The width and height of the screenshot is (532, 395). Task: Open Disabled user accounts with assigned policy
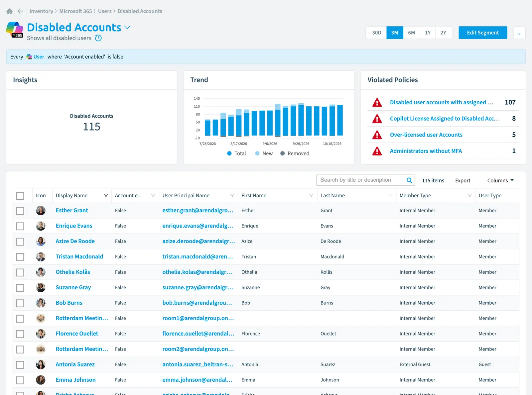pos(442,103)
